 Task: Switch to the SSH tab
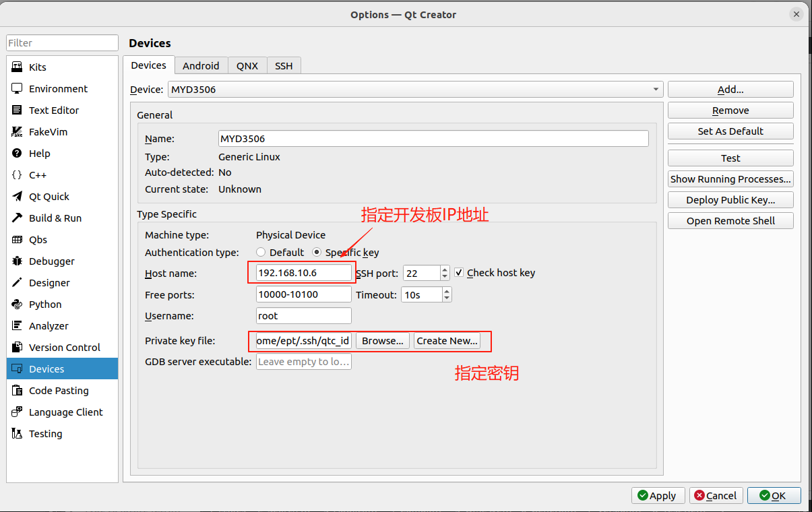pyautogui.click(x=284, y=66)
